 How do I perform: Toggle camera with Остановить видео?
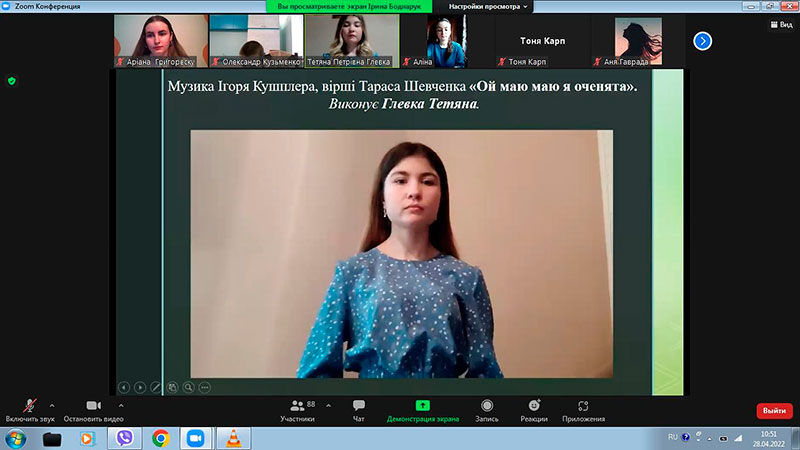pyautogui.click(x=93, y=411)
